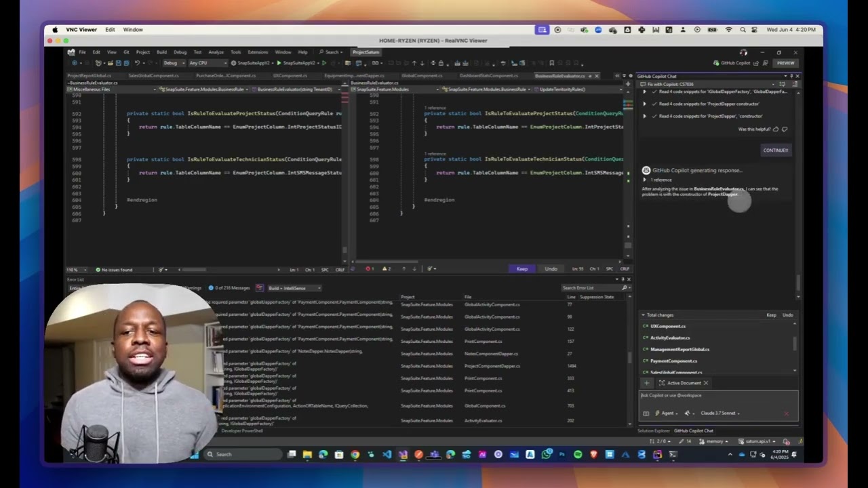Click the book prompt library icon

646,413
